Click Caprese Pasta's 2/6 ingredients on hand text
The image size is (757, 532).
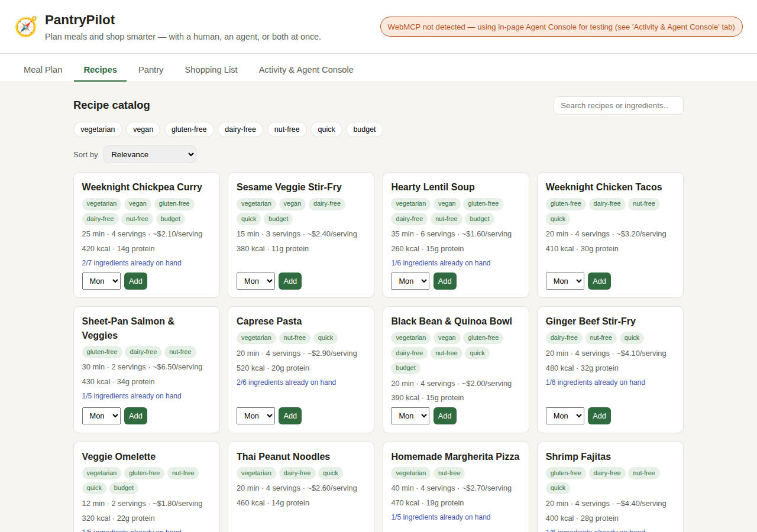pyautogui.click(x=286, y=382)
